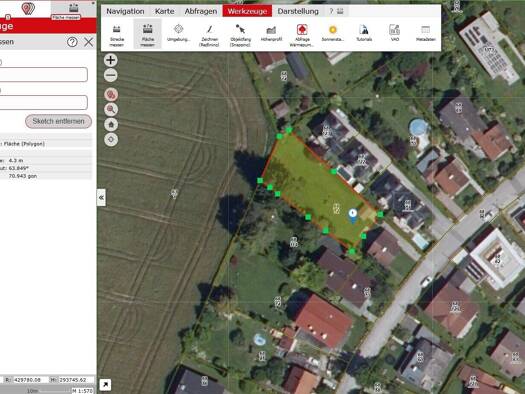Zoom out with the minus button
Screen dimensions: 525x394
pos(110,75)
